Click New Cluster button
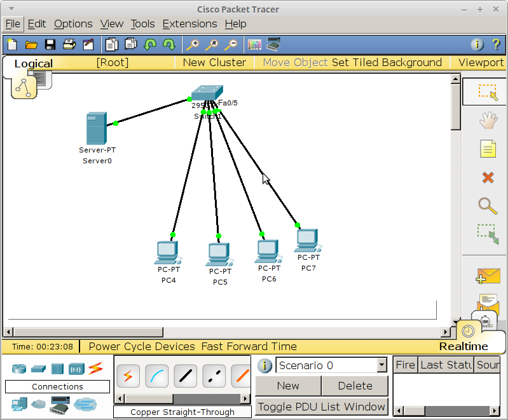Viewport: 508px width, 420px height. point(214,62)
